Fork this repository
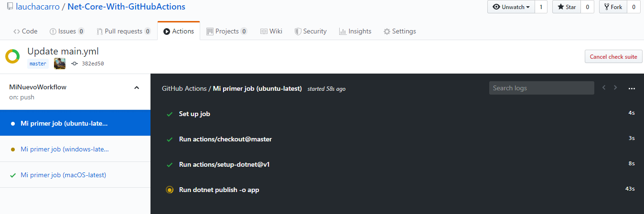 (613, 7)
